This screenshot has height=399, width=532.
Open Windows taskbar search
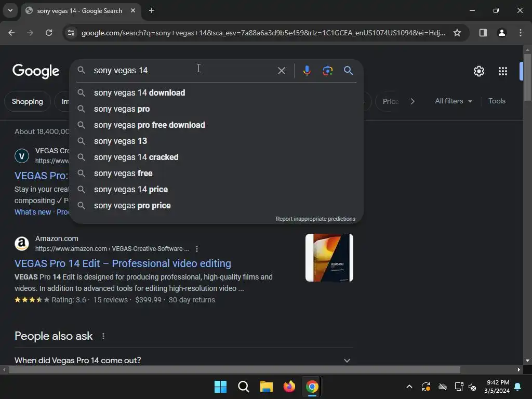(x=244, y=387)
